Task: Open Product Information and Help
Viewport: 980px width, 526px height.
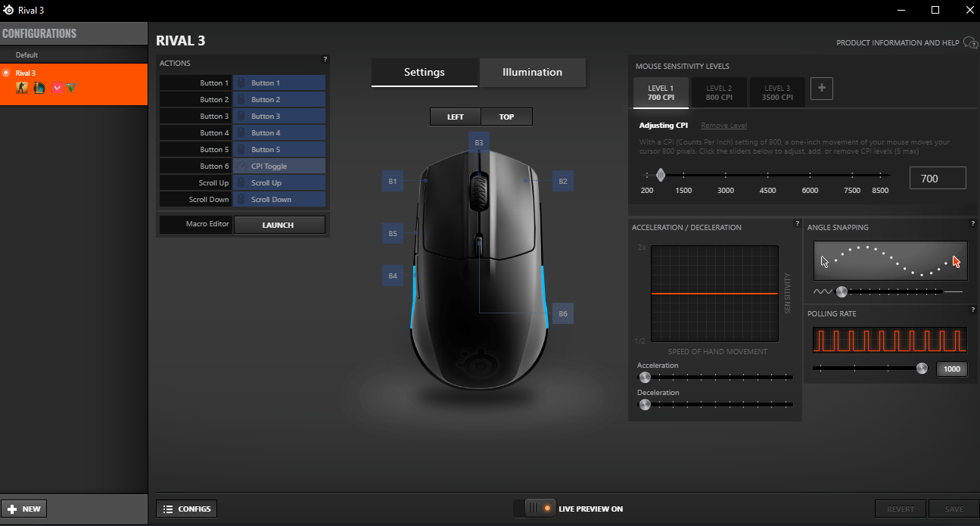Action: (x=898, y=43)
